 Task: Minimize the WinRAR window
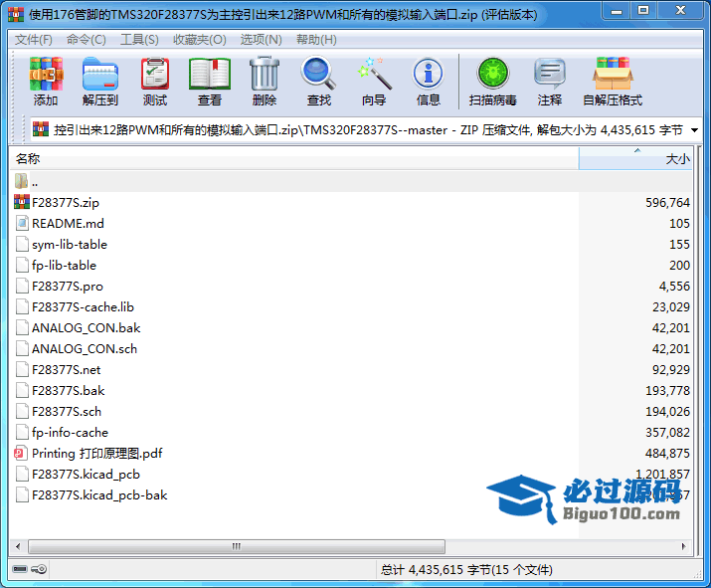pyautogui.click(x=617, y=11)
